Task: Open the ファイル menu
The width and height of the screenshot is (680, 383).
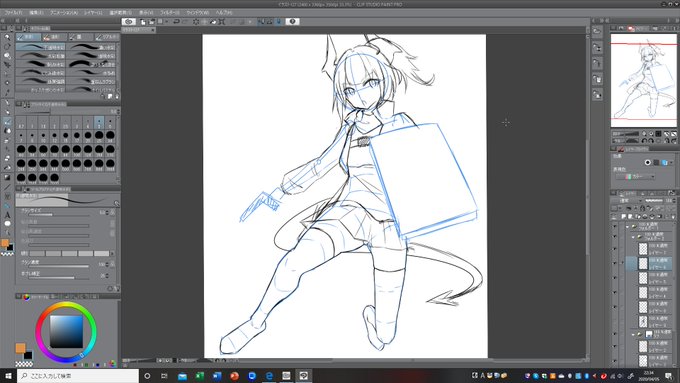Action: (x=14, y=13)
